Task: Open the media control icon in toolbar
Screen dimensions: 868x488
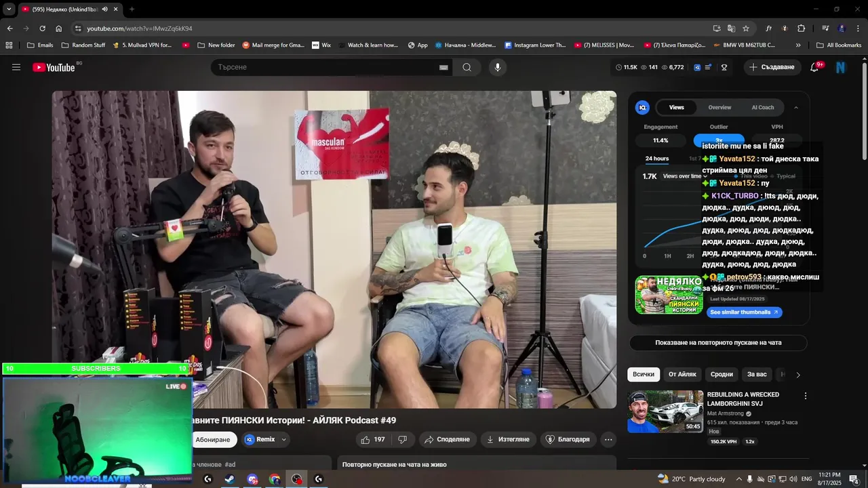Action: click(x=825, y=28)
